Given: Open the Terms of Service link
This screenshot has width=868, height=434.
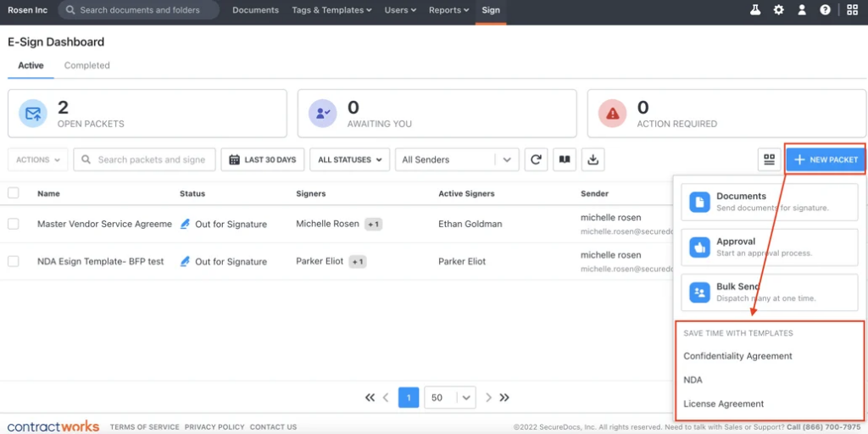Looking at the screenshot, I should [x=144, y=427].
